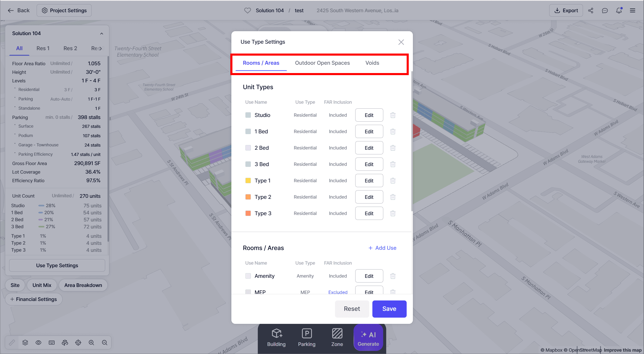Open the notifications bell
Viewport: 644px width, 354px height.
[x=619, y=10]
